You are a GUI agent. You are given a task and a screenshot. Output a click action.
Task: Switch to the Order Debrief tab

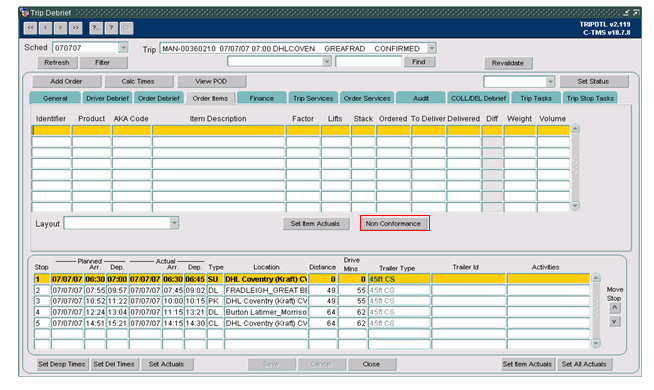tap(159, 98)
